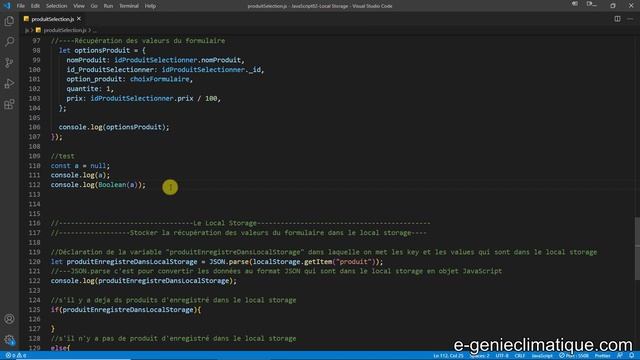The width and height of the screenshot is (640, 360).
Task: Change file encoding UTF-8
Action: [502, 356]
